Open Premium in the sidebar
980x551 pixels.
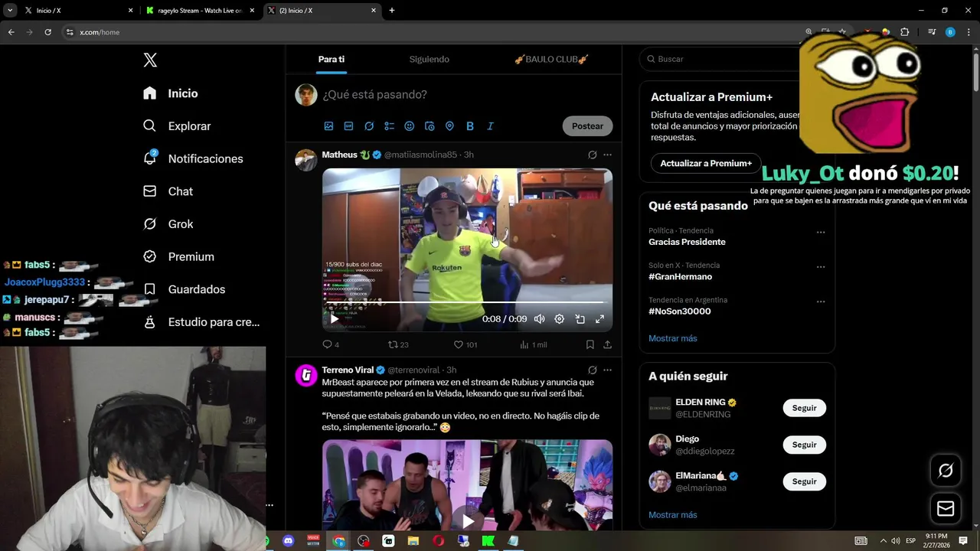coord(178,257)
